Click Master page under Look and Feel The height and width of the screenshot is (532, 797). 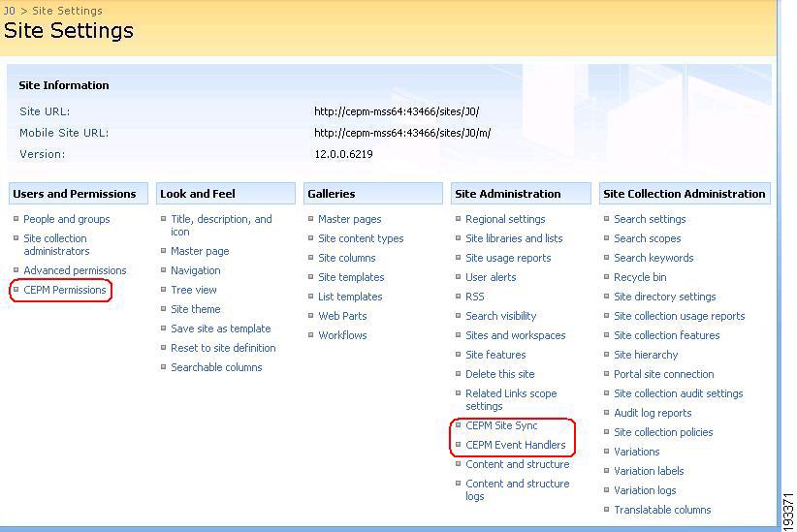click(200, 251)
